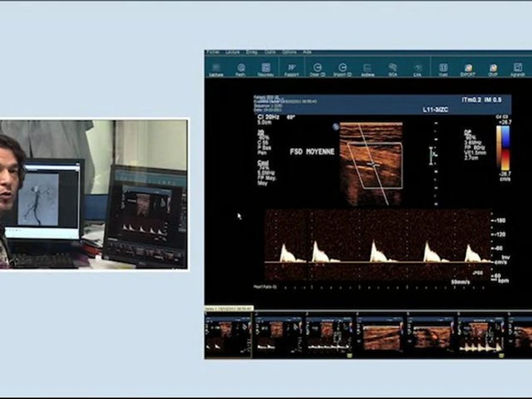
Task: Click the depth scale marker beside image
Action: point(432,156)
